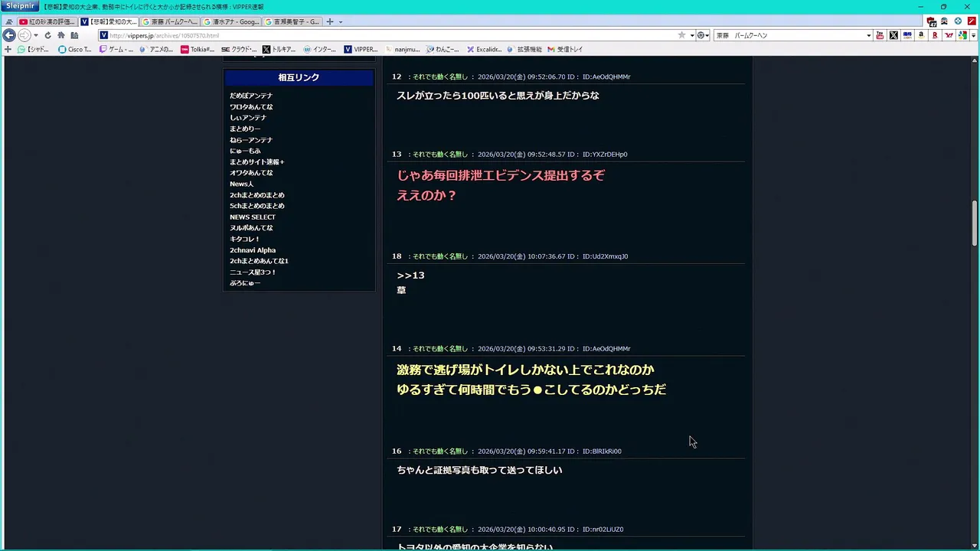
Task: Open the bookmarks panel icon in the navigation bar
Action: pos(74,35)
